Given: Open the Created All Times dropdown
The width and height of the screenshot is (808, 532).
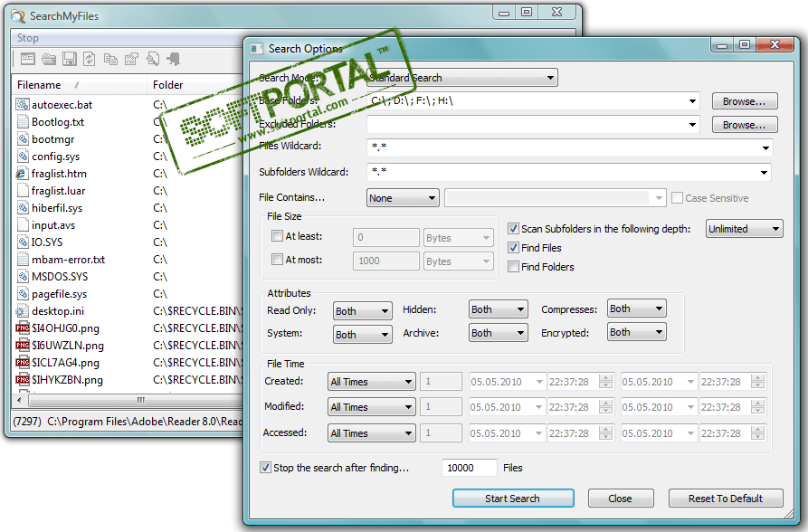Looking at the screenshot, I should click(x=372, y=382).
